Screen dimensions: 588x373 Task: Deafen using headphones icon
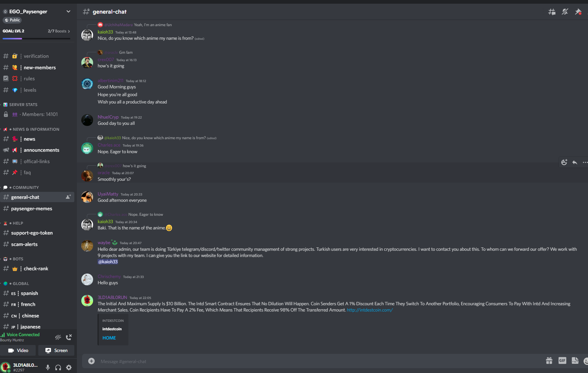(58, 367)
